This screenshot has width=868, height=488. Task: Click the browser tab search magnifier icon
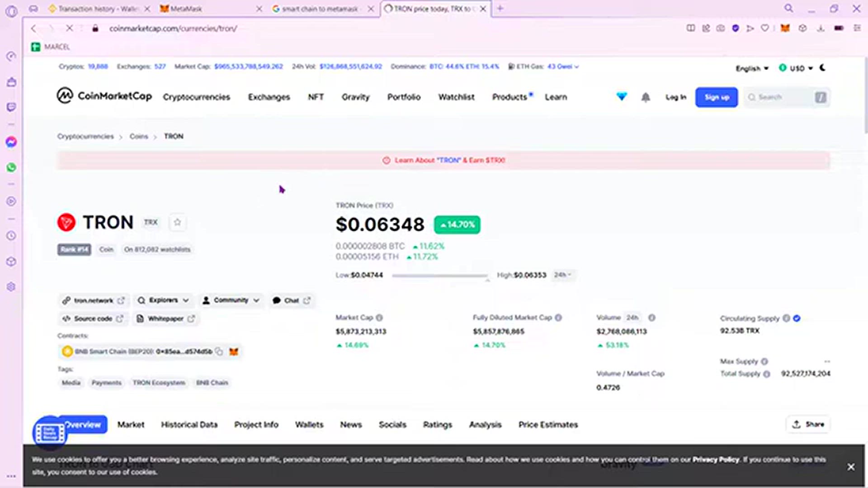coord(788,8)
